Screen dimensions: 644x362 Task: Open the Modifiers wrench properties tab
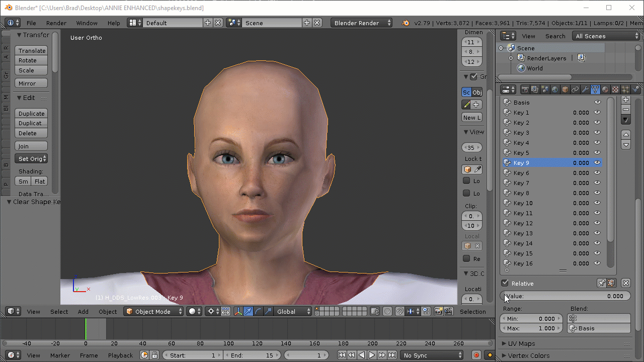pyautogui.click(x=585, y=89)
